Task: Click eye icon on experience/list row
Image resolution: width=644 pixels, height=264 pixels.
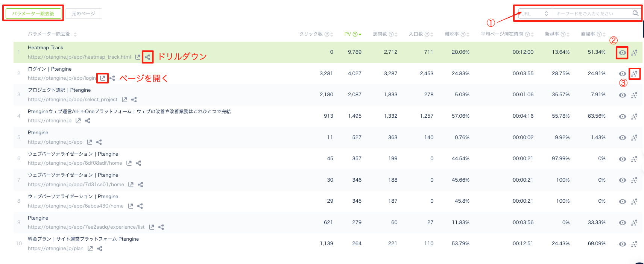Action: (x=623, y=223)
